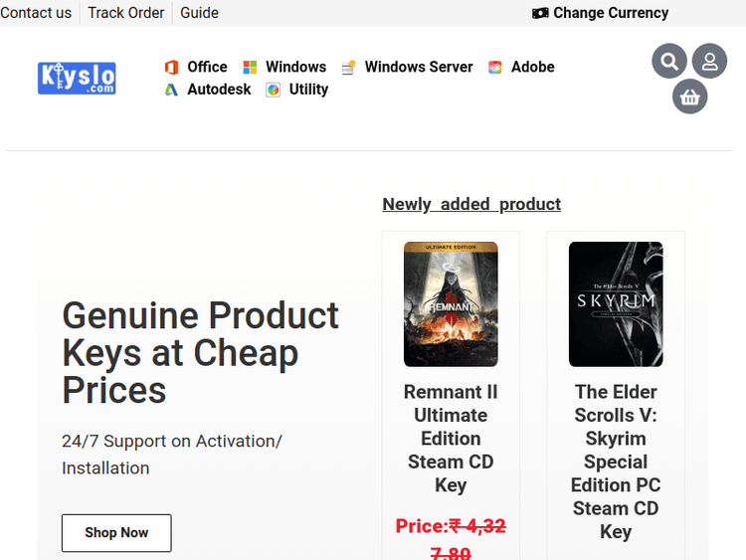The image size is (746, 560).
Task: Open the Windows Server menu item
Action: coord(419,67)
